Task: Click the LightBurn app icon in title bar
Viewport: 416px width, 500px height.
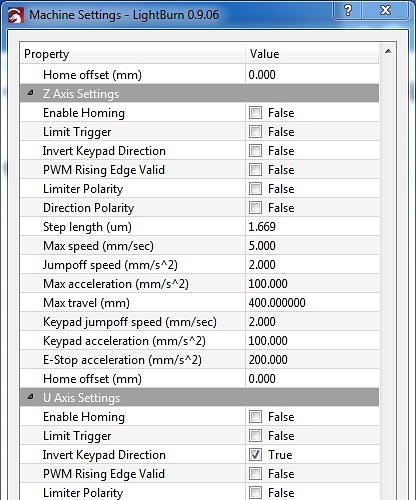Action: pos(15,15)
